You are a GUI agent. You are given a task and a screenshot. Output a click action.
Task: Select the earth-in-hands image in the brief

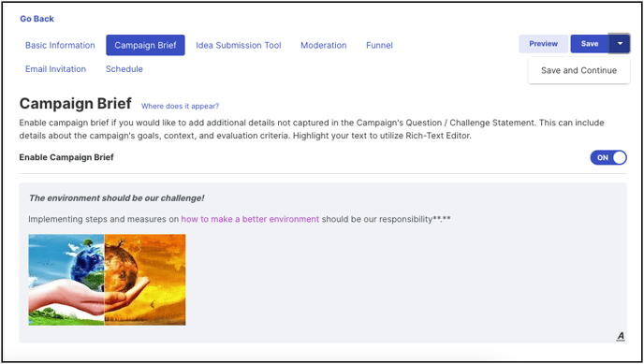pyautogui.click(x=108, y=280)
